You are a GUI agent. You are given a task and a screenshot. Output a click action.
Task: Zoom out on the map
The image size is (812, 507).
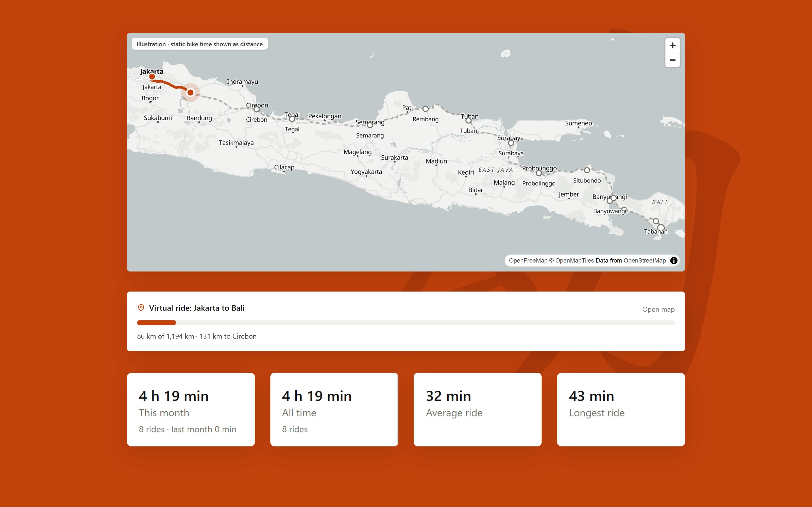point(672,60)
